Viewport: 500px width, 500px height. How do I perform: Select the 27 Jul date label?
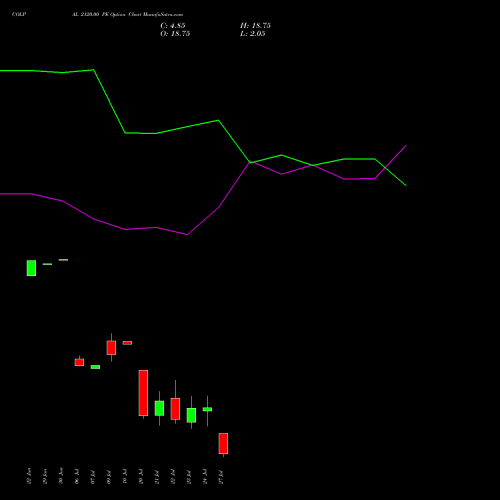click(221, 476)
